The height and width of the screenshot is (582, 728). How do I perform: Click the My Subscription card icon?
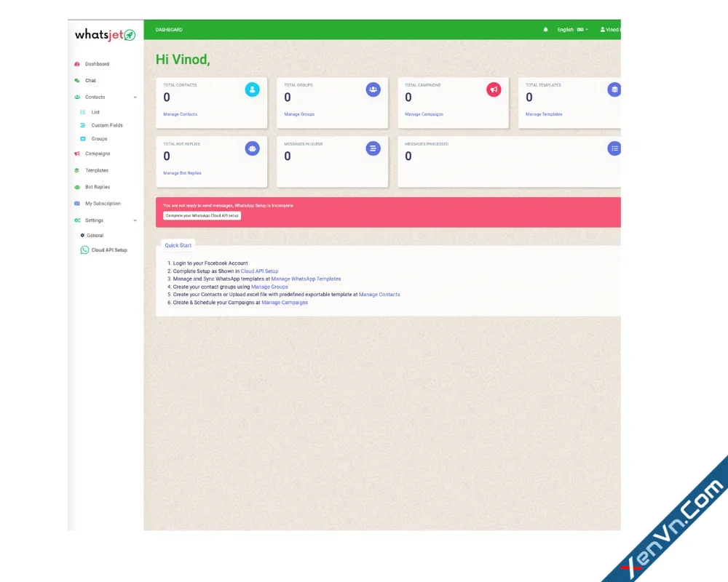76,203
